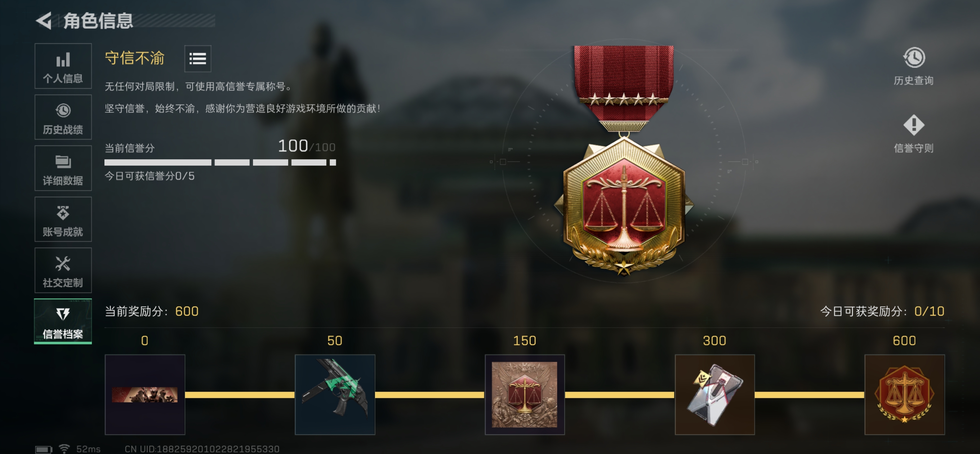980x454 pixels.
Task: Click the 当前信誉分 progress bar
Action: point(220,163)
